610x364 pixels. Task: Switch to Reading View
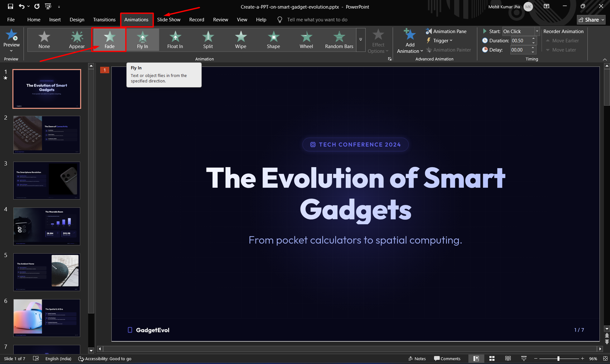(508, 359)
